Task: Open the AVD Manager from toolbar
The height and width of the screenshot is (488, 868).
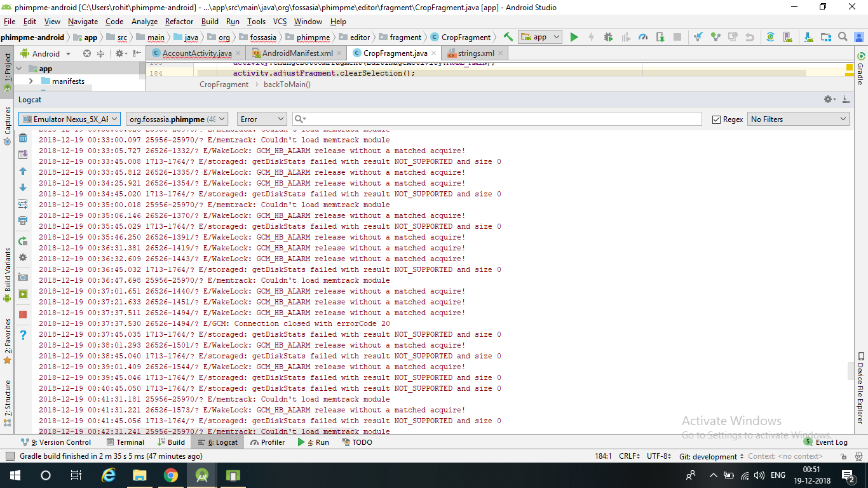Action: (786, 37)
